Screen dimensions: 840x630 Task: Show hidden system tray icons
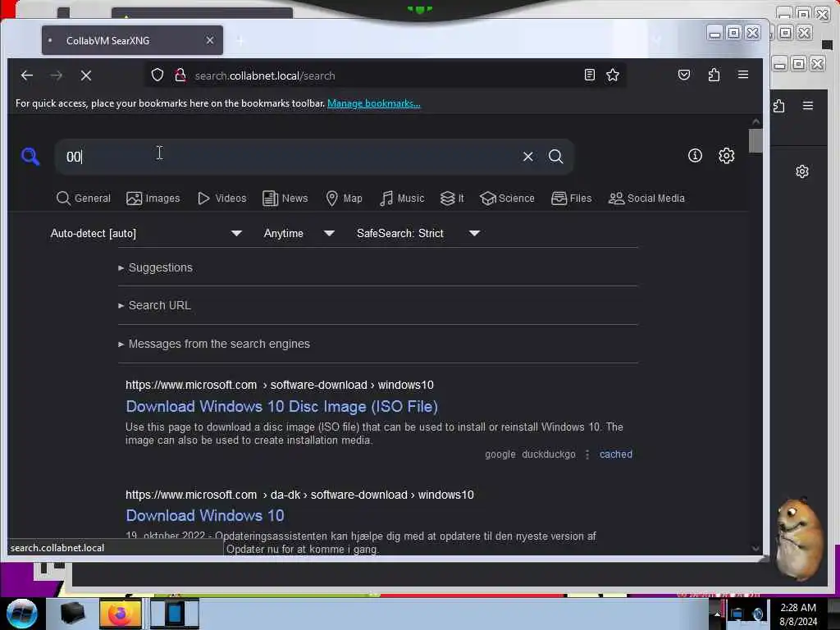click(x=717, y=614)
